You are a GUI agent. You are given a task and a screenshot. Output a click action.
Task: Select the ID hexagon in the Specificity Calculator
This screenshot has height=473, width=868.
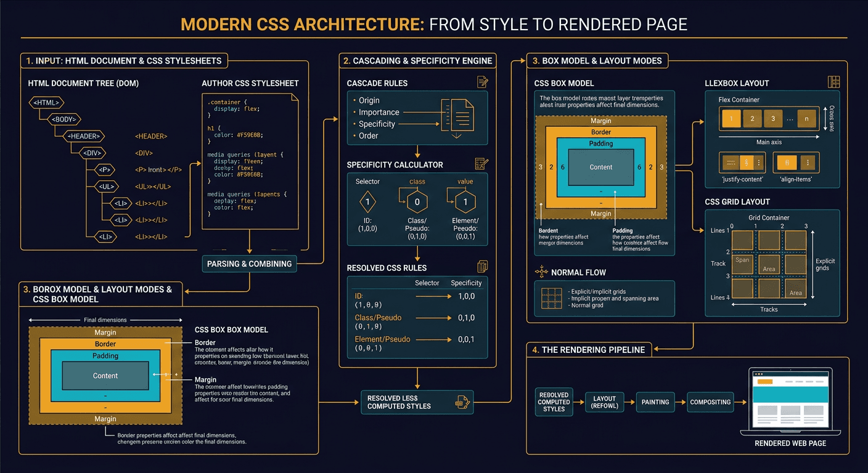(x=367, y=201)
